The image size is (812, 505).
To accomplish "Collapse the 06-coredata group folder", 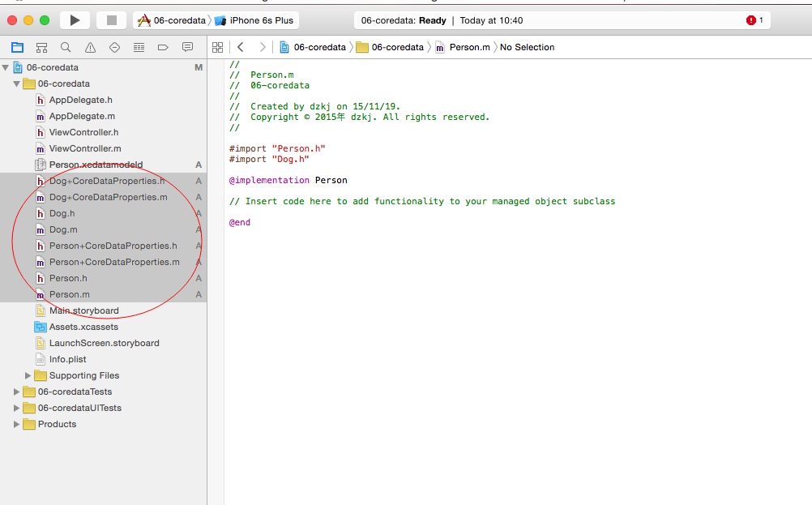I will pyautogui.click(x=16, y=83).
